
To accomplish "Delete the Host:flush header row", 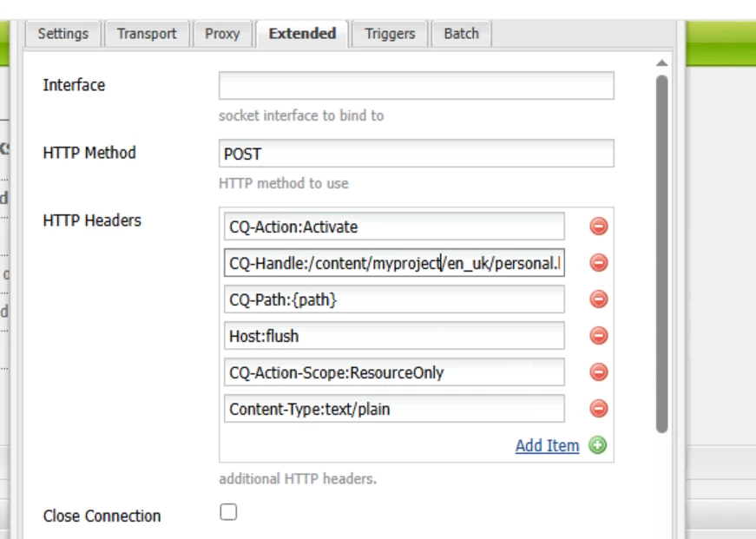I will pos(599,336).
